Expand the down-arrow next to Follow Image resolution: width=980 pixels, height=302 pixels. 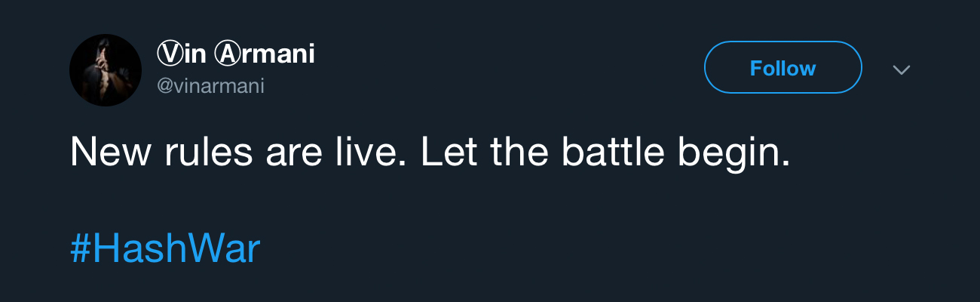[902, 69]
